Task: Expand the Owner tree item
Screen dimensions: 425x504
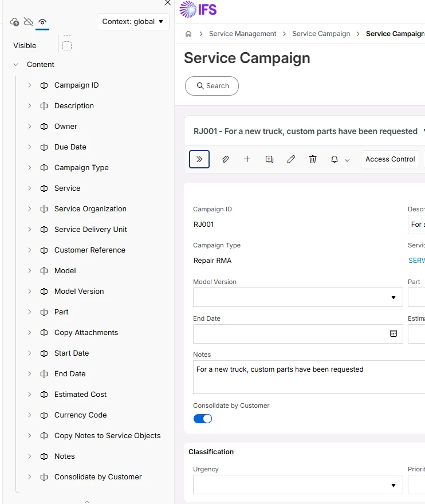Action: click(x=30, y=127)
